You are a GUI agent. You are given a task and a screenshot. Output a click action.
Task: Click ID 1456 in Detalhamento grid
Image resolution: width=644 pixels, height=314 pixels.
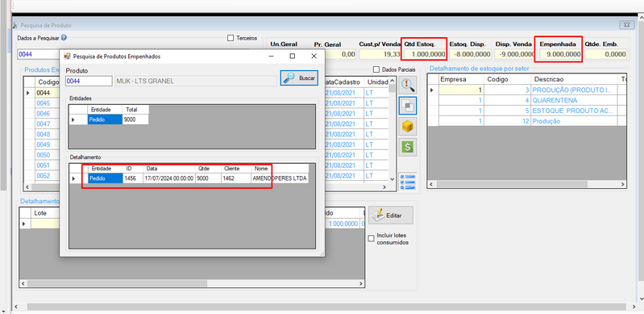[133, 178]
